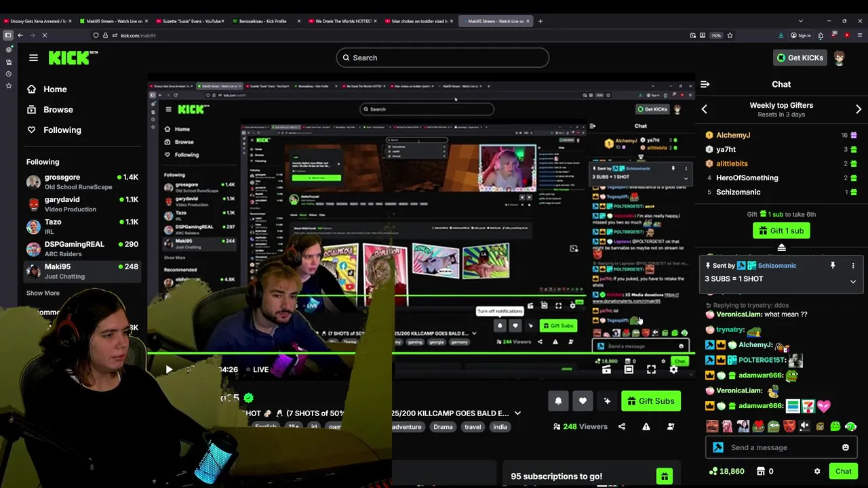Screen dimensions: 868x488
Task: Report the stream via warning triangle icon
Action: 646,426
